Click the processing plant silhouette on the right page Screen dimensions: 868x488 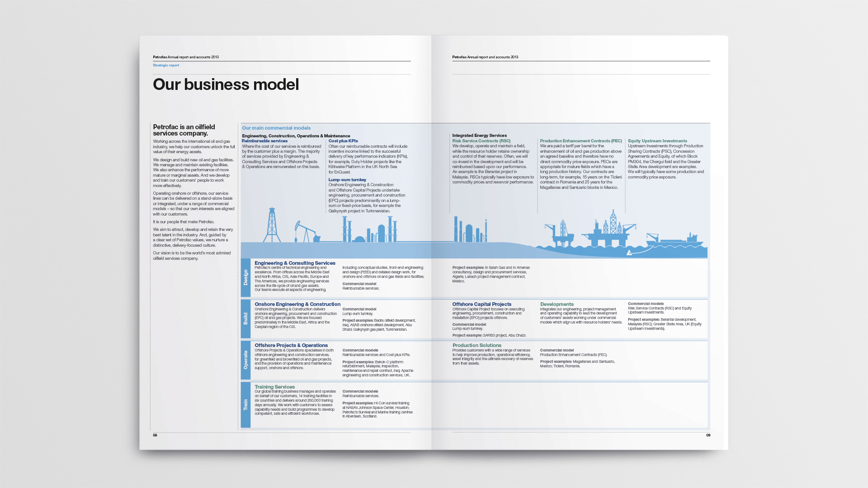(471, 229)
